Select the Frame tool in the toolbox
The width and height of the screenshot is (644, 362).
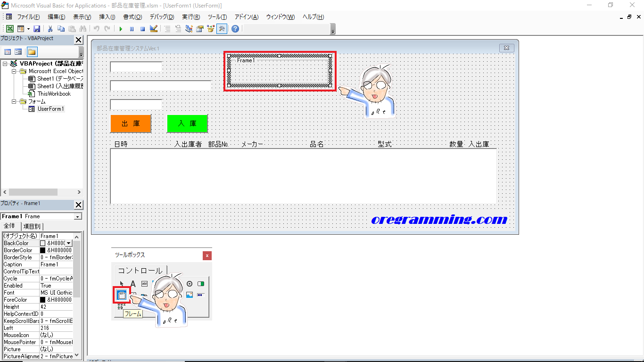[x=122, y=295]
